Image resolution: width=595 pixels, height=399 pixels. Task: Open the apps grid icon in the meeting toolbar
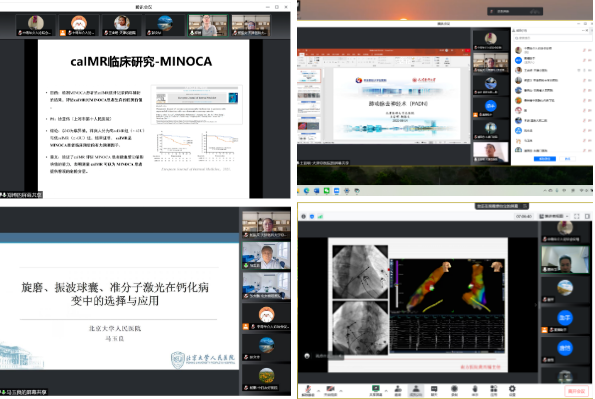coord(494,390)
